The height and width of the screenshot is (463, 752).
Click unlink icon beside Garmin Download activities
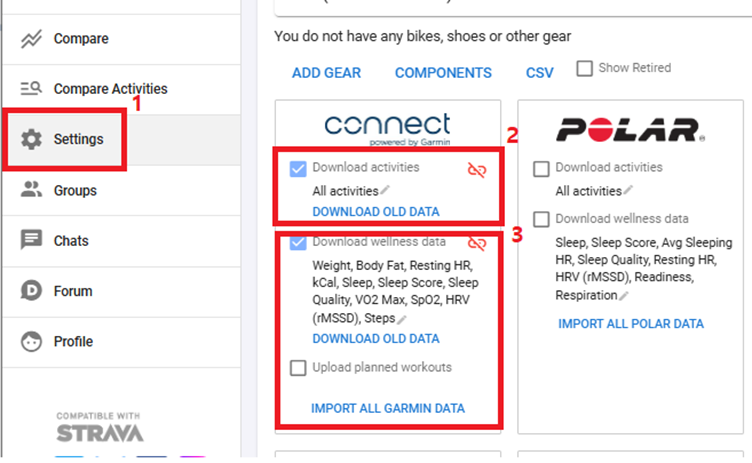(x=477, y=170)
